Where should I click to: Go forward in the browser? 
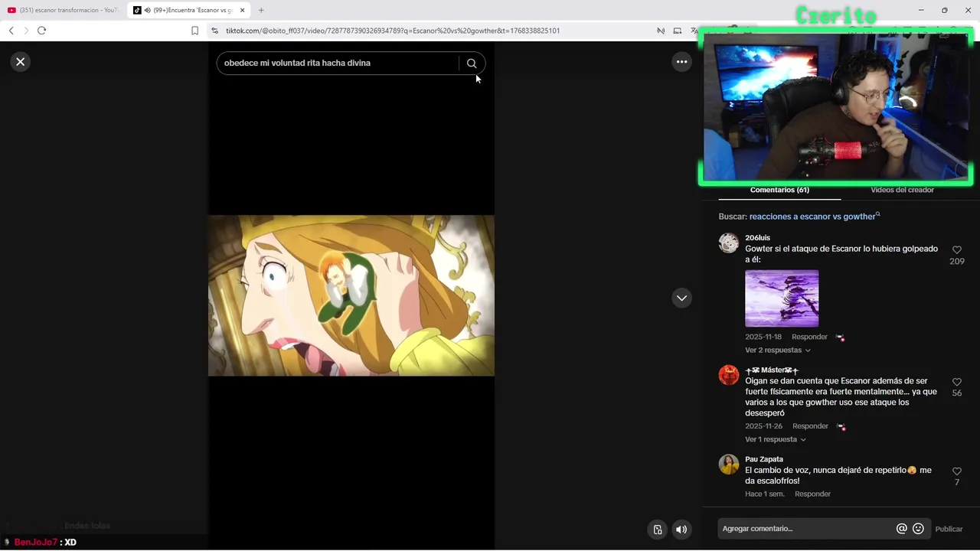(26, 31)
